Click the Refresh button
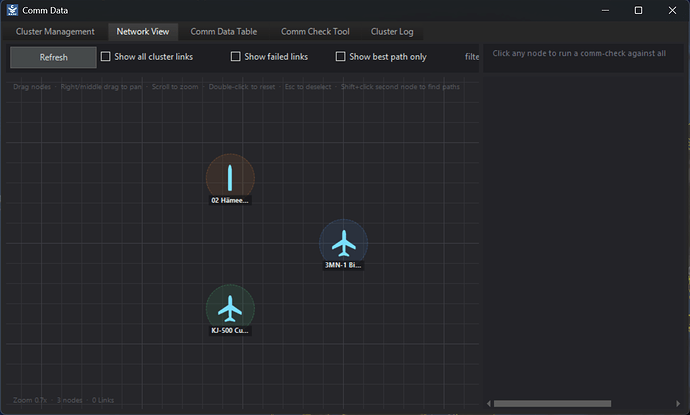This screenshot has height=415, width=690. coord(53,57)
